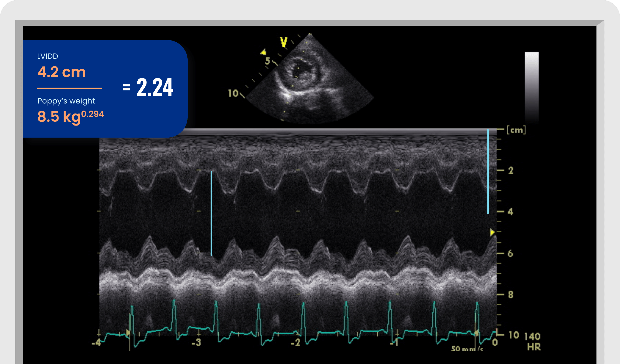Click the 2D short-axis echo sector thumbnail
Screen dimensions: 620x364
309,79
